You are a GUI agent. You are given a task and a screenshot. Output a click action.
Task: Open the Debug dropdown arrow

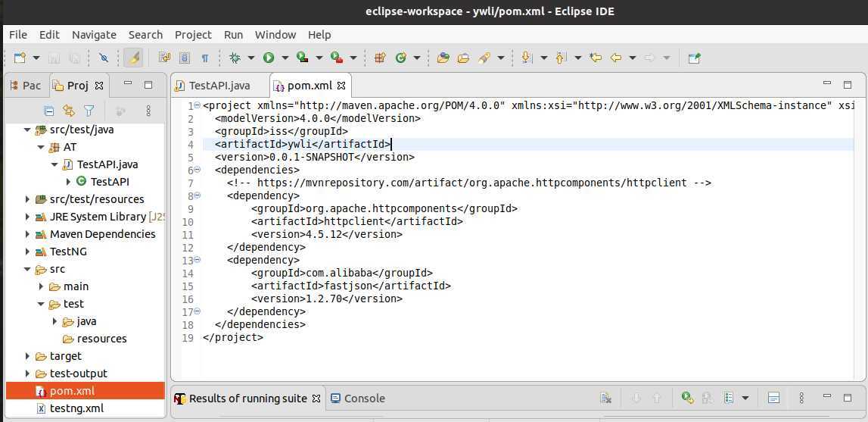[x=250, y=58]
